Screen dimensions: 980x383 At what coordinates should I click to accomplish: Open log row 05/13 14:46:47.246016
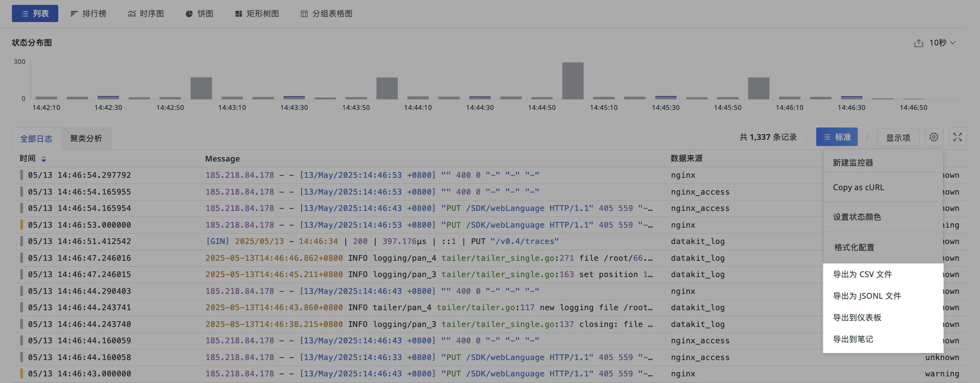coord(489,258)
